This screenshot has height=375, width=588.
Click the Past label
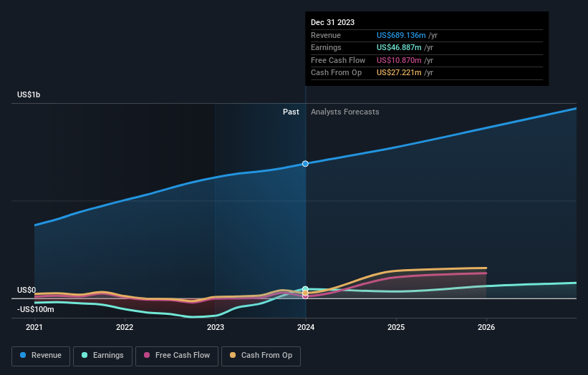click(291, 112)
